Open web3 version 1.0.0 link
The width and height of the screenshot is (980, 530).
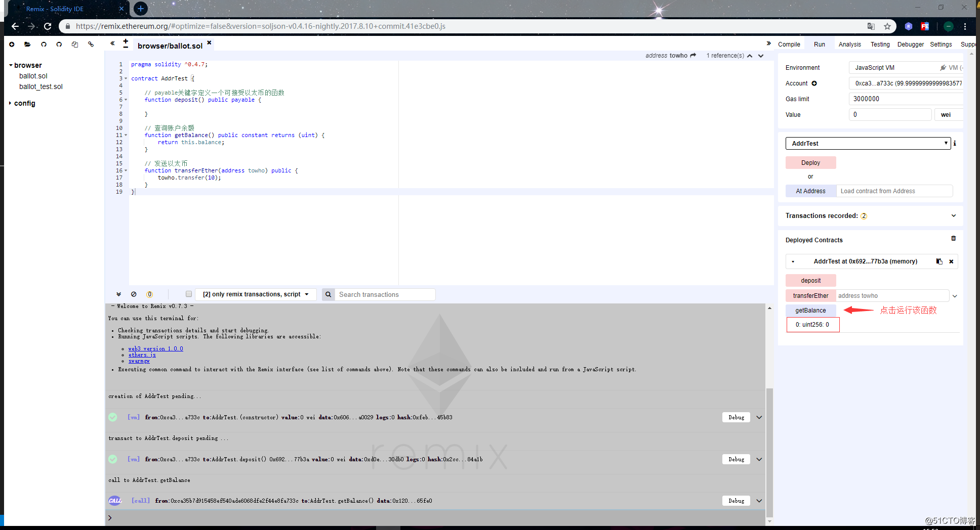point(155,348)
